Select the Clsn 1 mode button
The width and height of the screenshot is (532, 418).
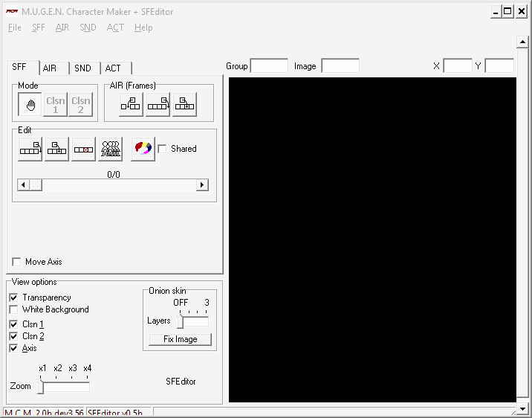(55, 105)
